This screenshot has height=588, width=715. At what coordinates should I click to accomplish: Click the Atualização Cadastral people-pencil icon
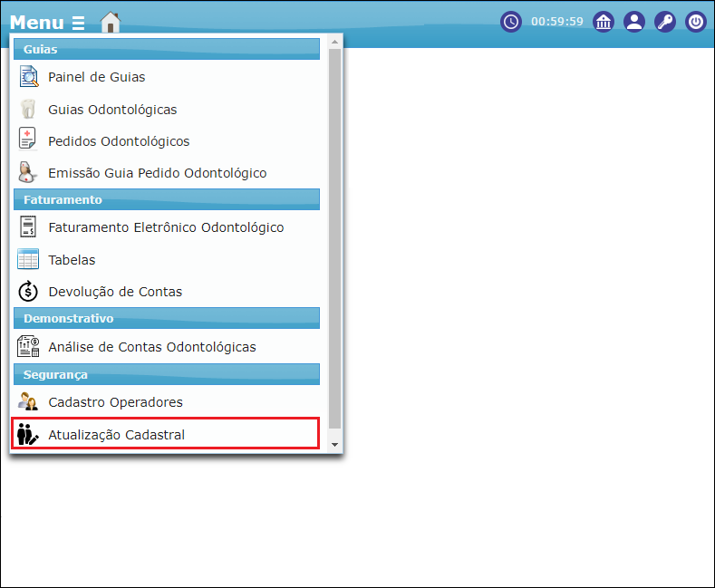[x=27, y=434]
